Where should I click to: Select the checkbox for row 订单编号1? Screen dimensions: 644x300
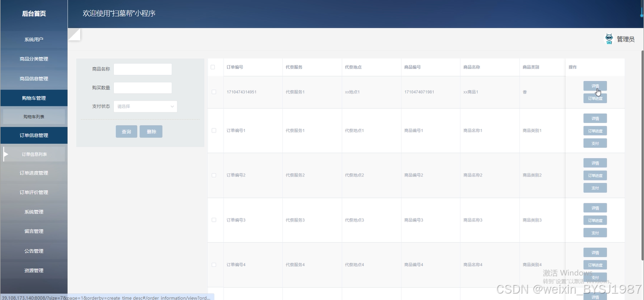(x=213, y=131)
